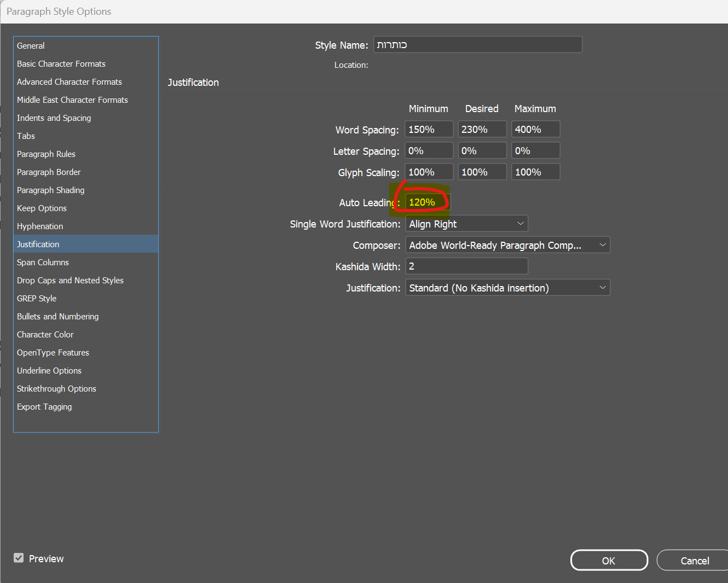Select the Justification category
Screen dimensions: 728x583
86,244
